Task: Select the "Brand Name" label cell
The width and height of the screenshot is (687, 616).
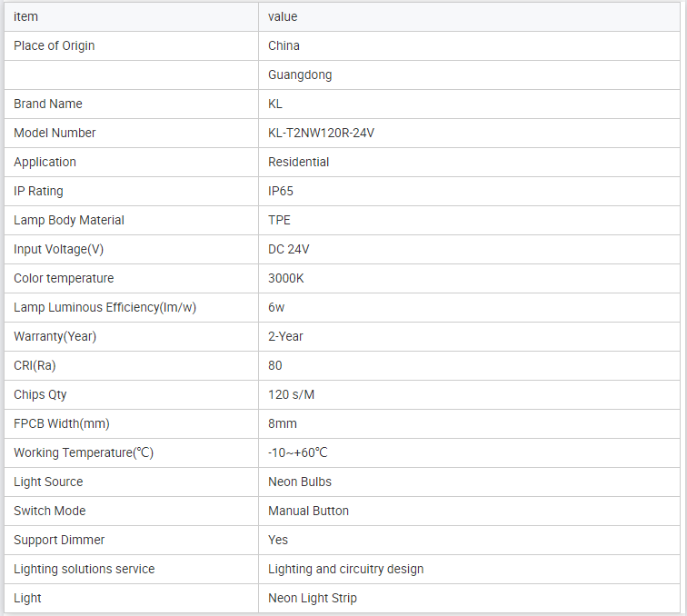Action: [48, 104]
